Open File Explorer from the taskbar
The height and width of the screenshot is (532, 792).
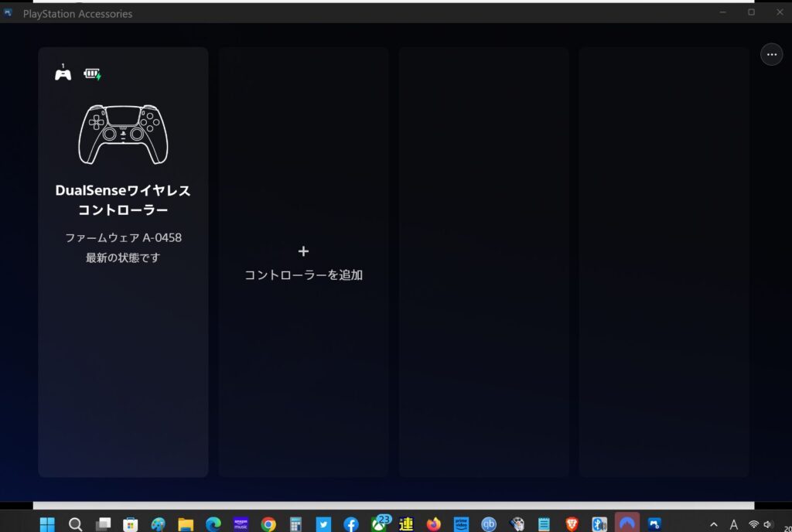click(x=186, y=524)
